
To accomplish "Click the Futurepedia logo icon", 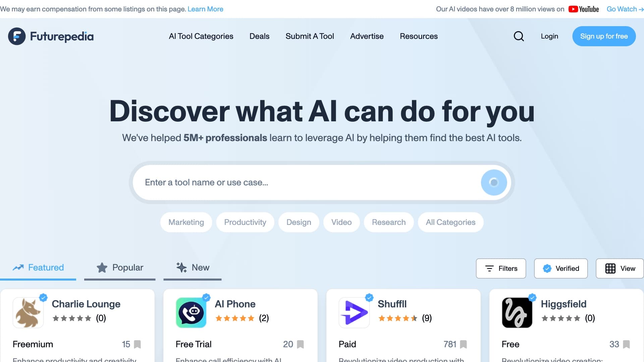I will (x=17, y=36).
